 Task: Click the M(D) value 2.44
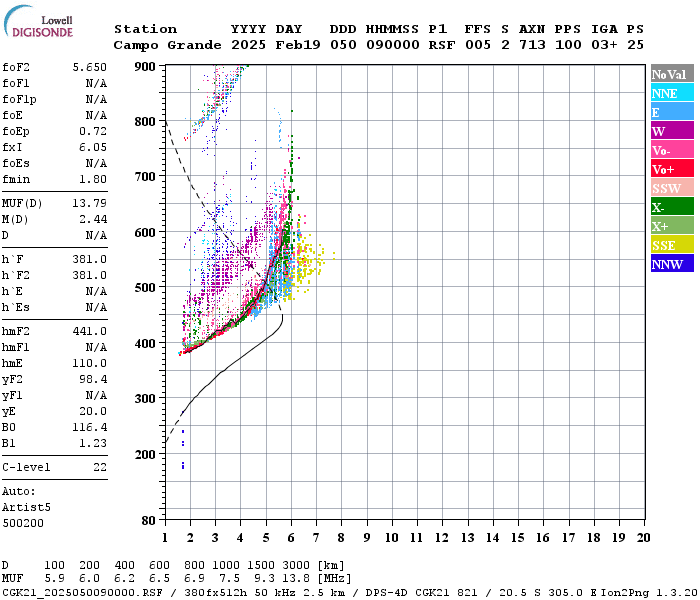[x=93, y=220]
